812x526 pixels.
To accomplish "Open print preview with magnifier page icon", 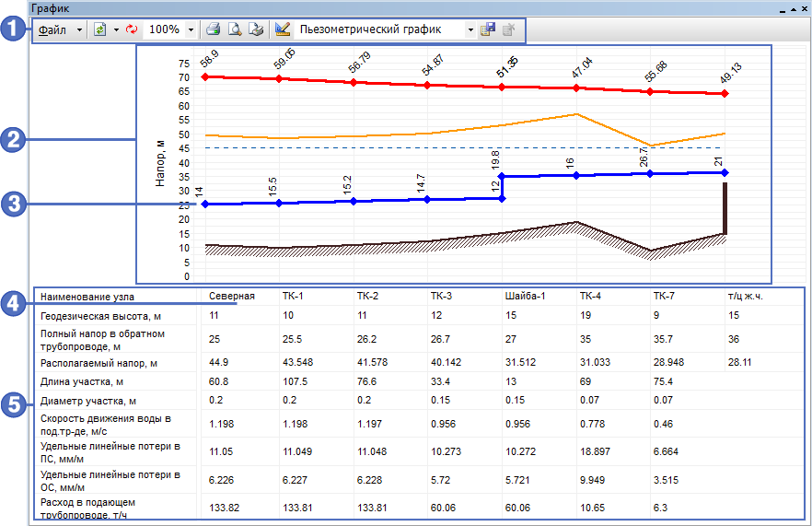I will click(x=235, y=29).
